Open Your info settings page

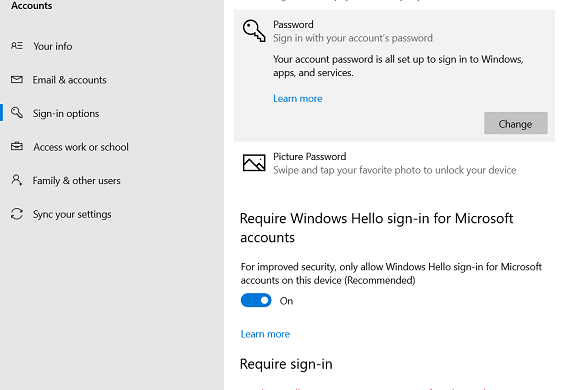(53, 46)
